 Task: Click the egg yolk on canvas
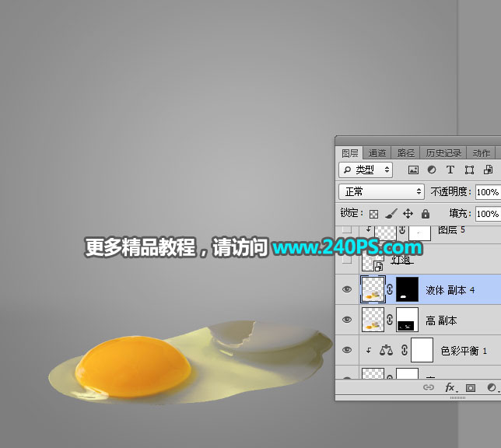[x=132, y=366]
